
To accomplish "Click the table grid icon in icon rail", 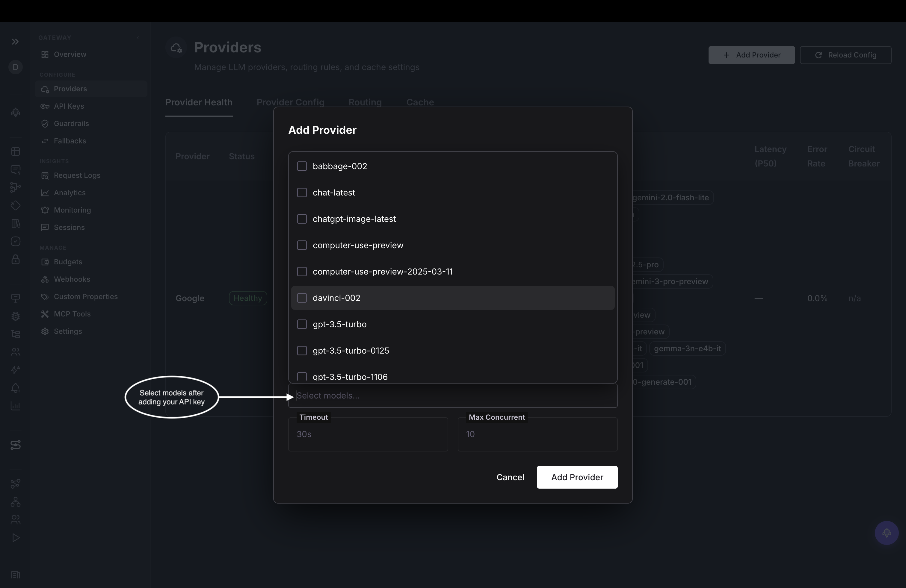I will tap(15, 151).
